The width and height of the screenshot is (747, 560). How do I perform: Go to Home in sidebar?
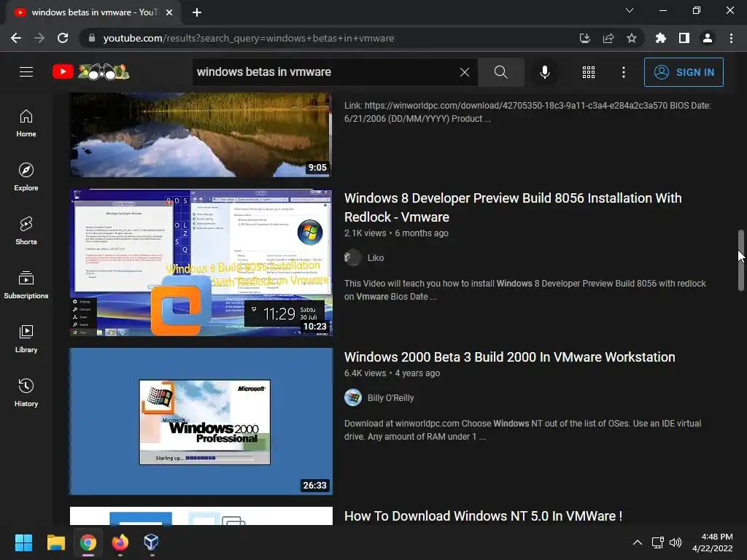click(x=26, y=123)
